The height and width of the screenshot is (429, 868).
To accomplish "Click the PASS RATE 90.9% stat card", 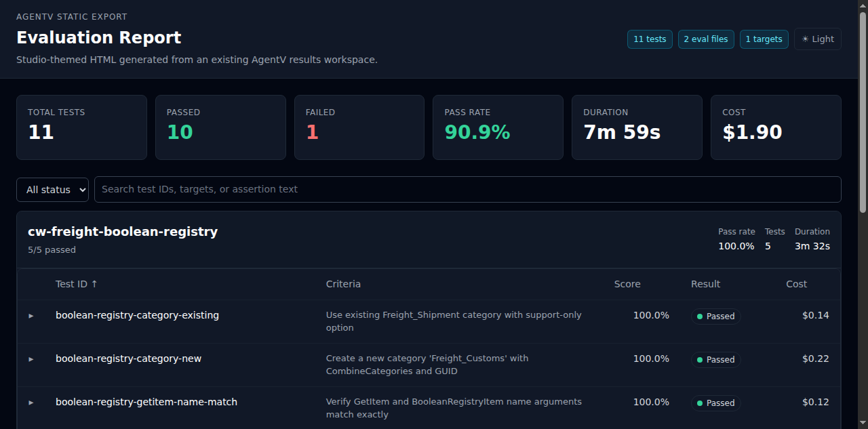I will 497,127.
